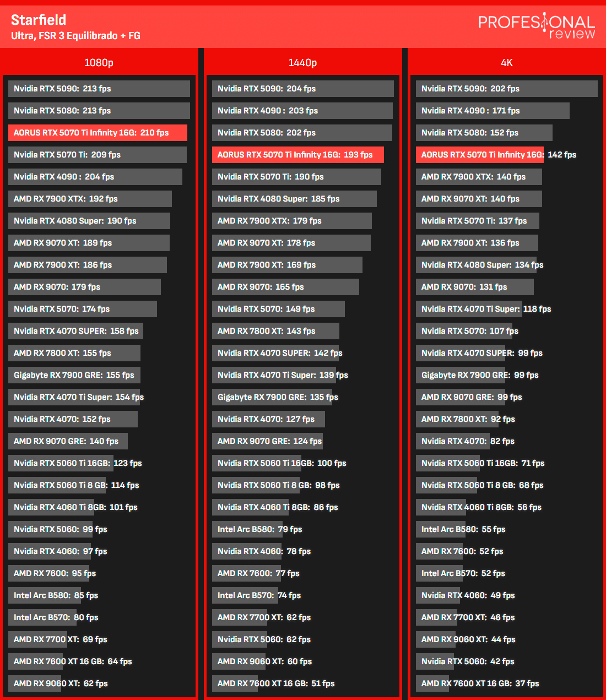Image resolution: width=606 pixels, height=700 pixels.
Task: Click 'Nvidia RTX 5070 Ti: 190 fps' bar
Action: [296, 177]
